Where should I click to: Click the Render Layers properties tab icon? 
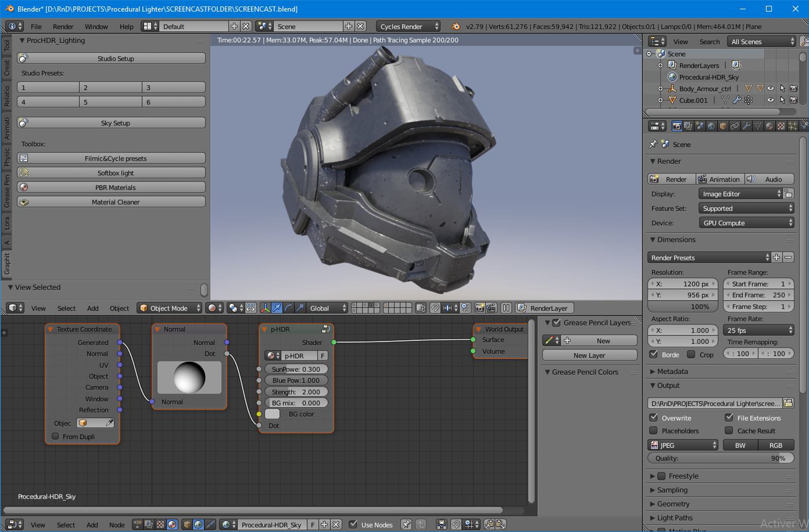688,126
